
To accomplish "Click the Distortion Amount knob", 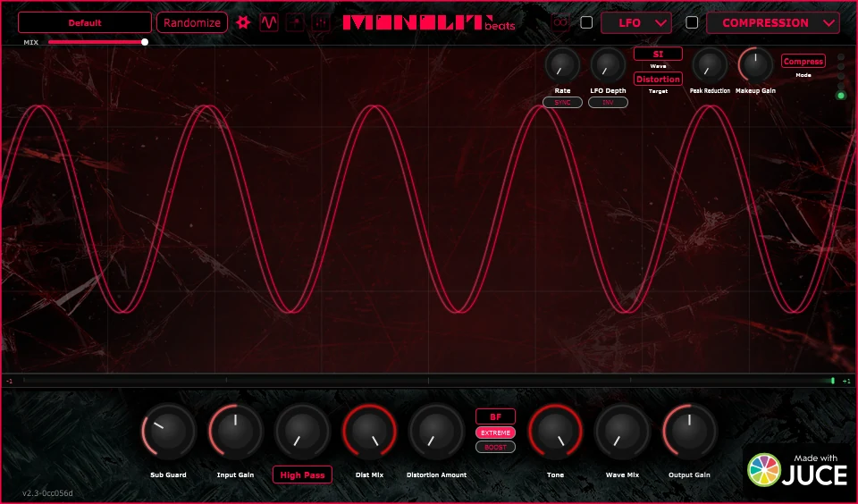I will 436,432.
